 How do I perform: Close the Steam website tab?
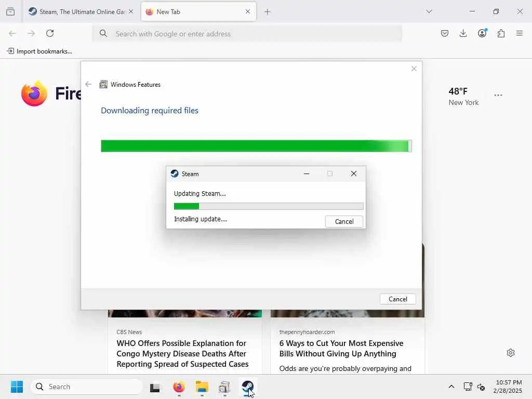coord(131,11)
